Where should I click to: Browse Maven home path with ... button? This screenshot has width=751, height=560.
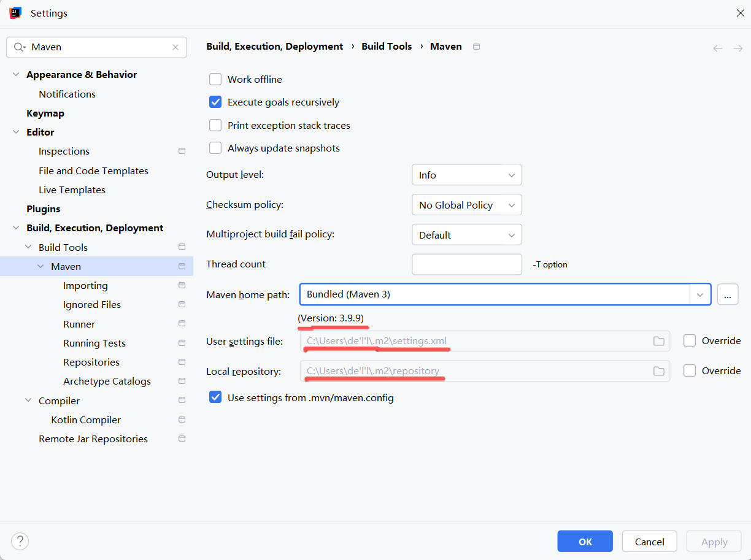coord(727,294)
